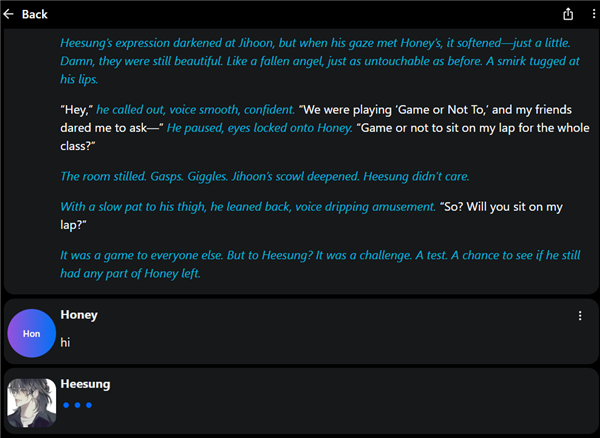Click paragraph starting 'Heesung's expression darkened'
The image size is (600, 438).
coord(320,61)
